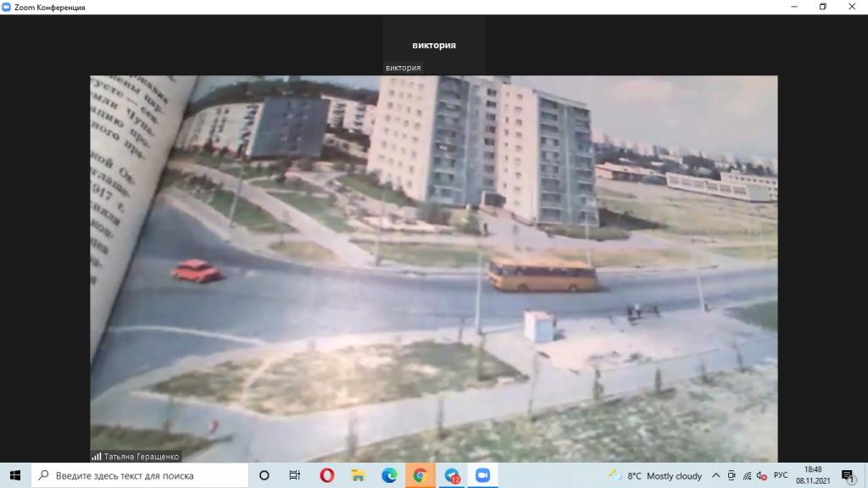Open Task View from the taskbar
This screenshot has height=488, width=868.
[x=295, y=475]
